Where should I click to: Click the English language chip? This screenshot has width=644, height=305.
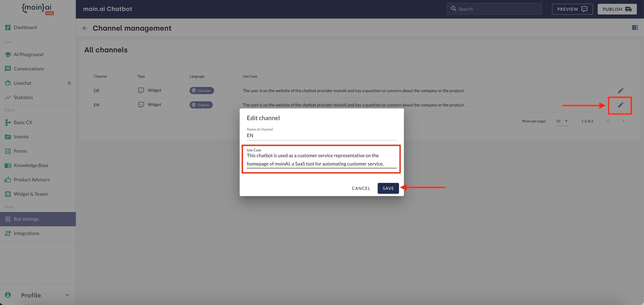[201, 105]
